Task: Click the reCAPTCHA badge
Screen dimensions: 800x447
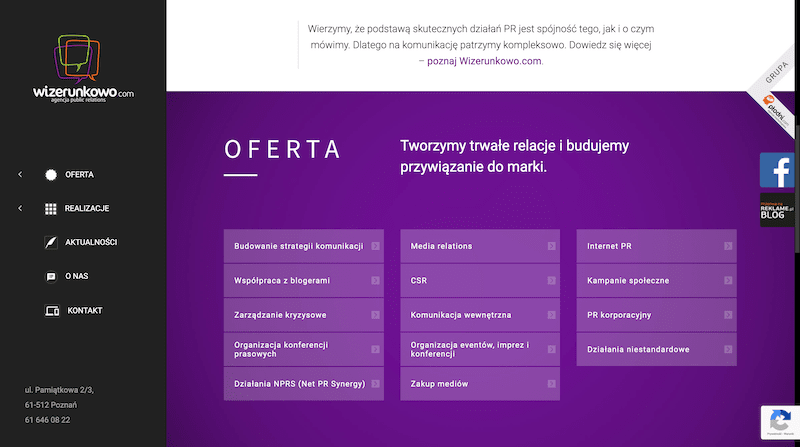Action: pos(778,422)
